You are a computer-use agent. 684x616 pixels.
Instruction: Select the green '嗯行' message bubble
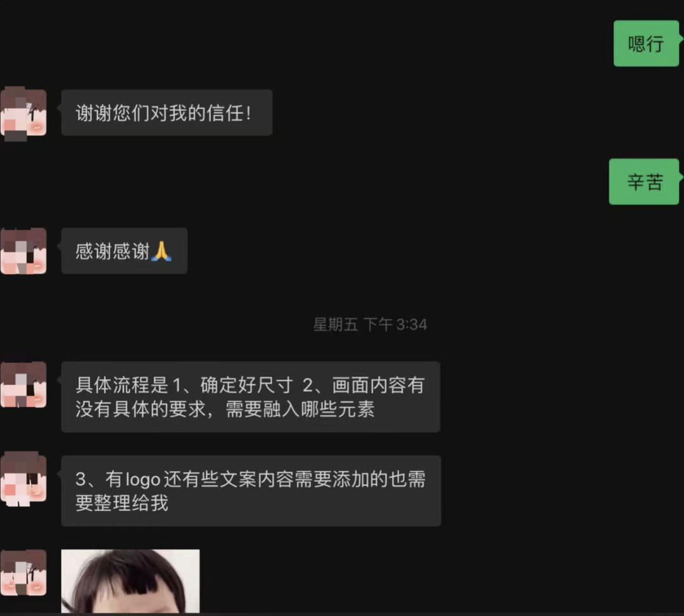tap(647, 44)
